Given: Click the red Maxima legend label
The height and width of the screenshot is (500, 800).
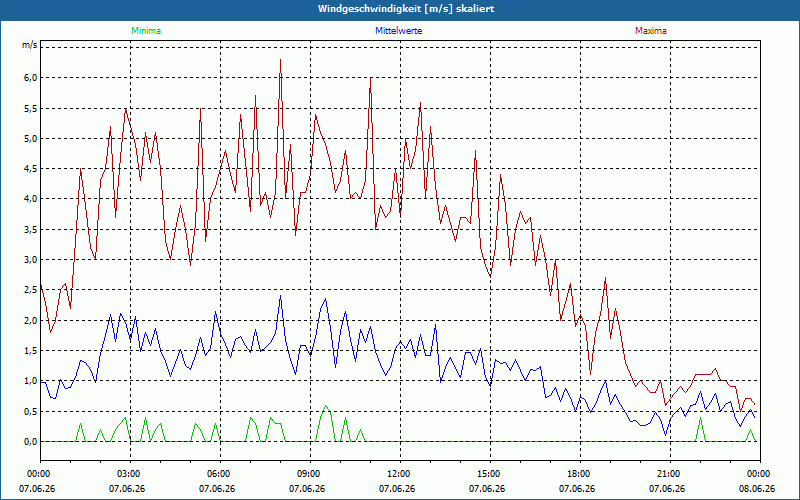Looking at the screenshot, I should (x=651, y=31).
